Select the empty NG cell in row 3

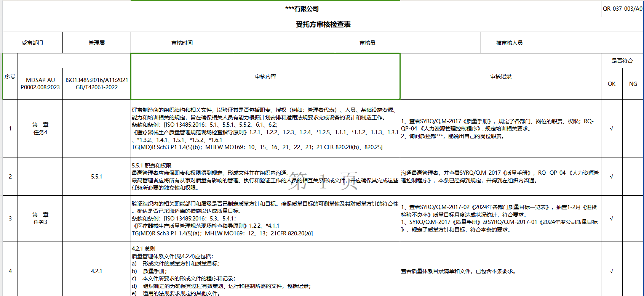click(x=633, y=219)
